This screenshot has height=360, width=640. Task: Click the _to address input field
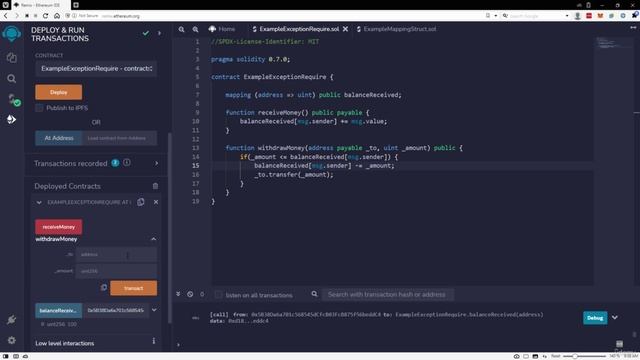116,254
